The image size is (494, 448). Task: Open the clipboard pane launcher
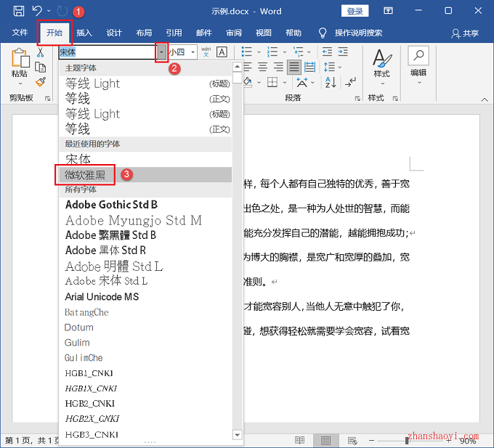tap(47, 99)
